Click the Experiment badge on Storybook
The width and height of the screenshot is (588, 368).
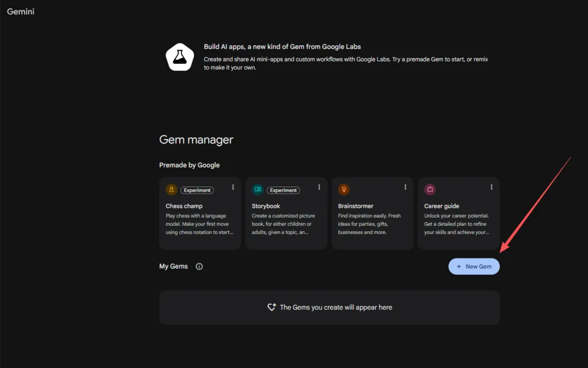click(283, 190)
